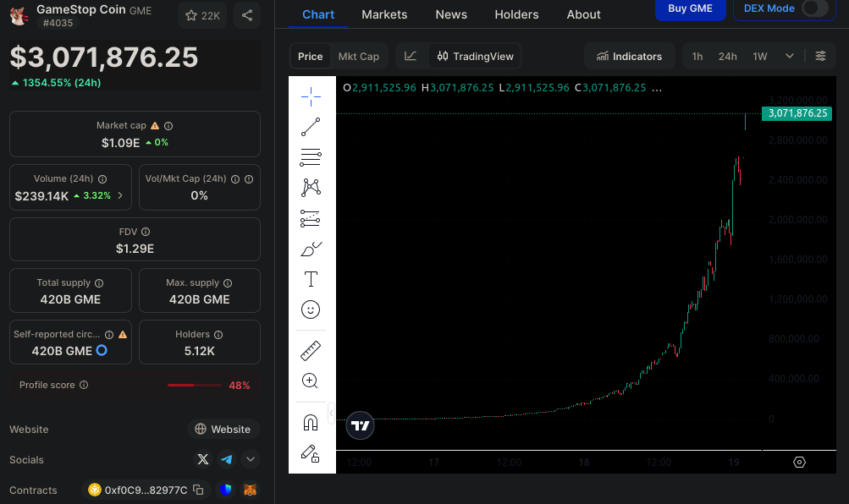Viewport: 849px width, 504px height.
Task: Switch chart to Price view
Action: coord(311,57)
